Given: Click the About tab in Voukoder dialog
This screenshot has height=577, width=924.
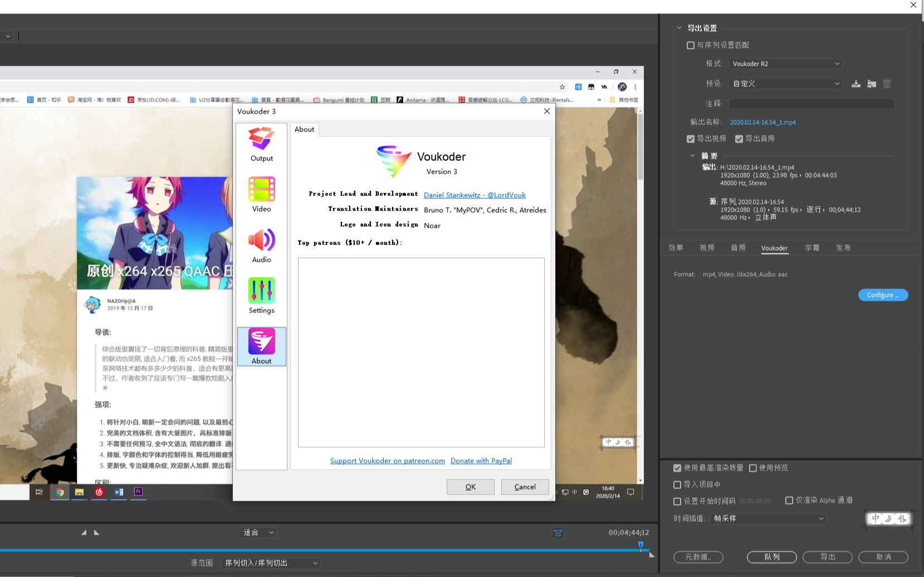Looking at the screenshot, I should click(305, 129).
